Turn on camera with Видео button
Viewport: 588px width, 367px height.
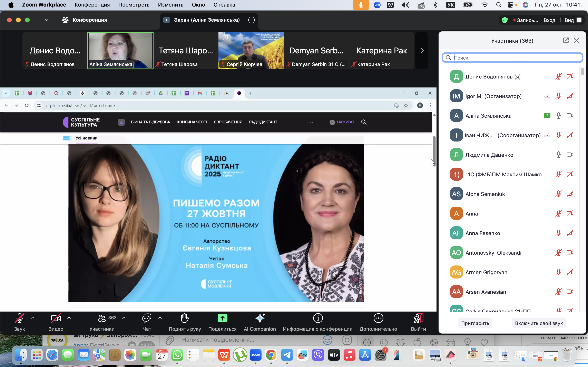coord(56,318)
